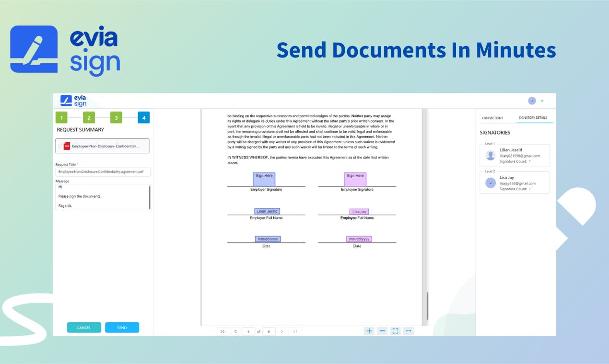The width and height of the screenshot is (609, 364).
Task: Toggle fit-to-page view
Action: 395,331
